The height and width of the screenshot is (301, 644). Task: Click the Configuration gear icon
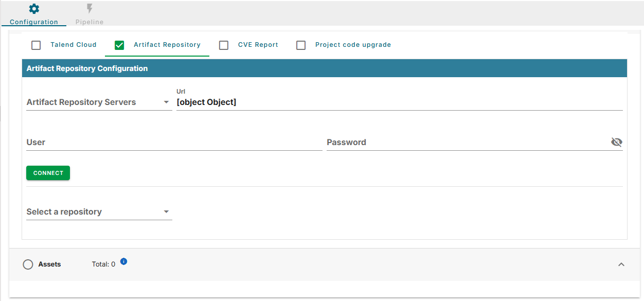[34, 9]
